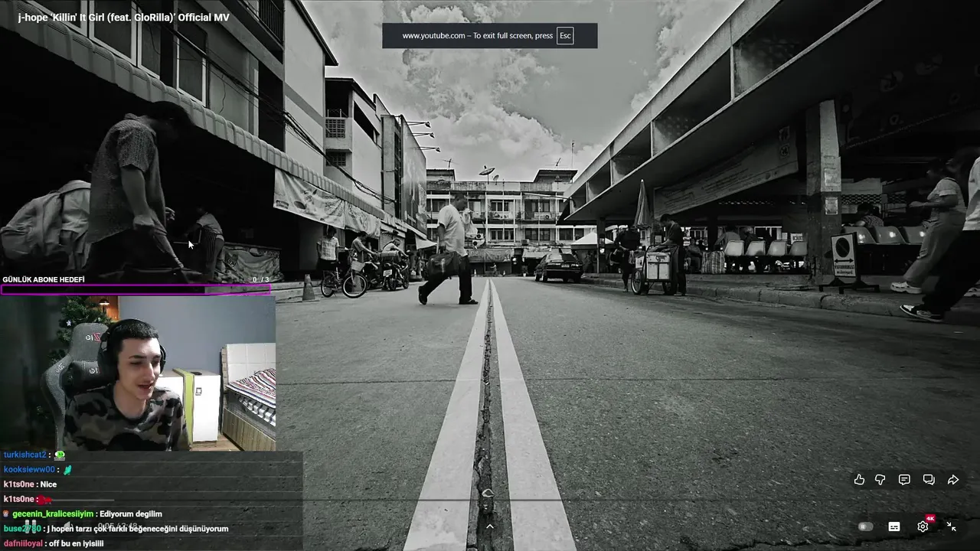
Task: Click the video title 'j-hope Killin' It Girl' link
Action: pos(123,17)
